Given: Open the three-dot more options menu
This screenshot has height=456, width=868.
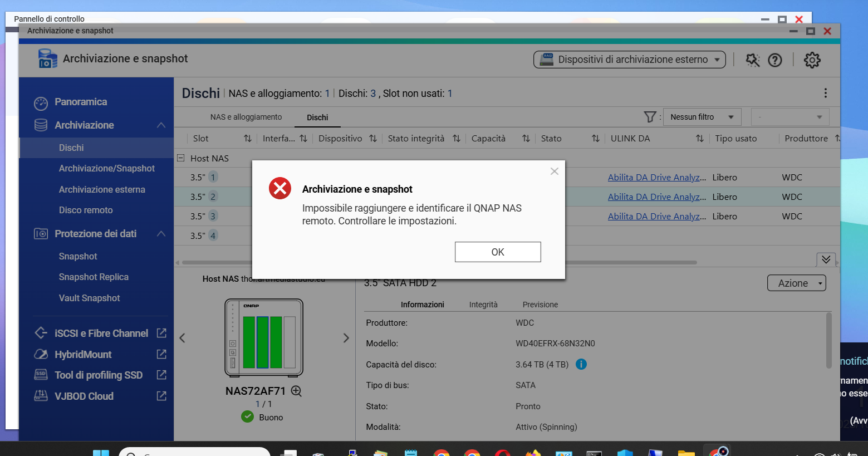Looking at the screenshot, I should [x=825, y=93].
